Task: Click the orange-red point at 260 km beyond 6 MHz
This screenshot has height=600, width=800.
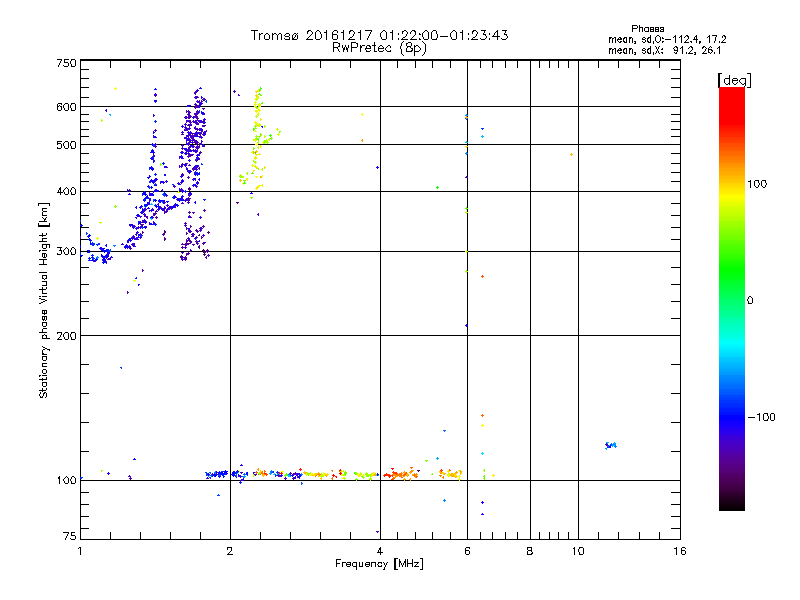Action: 483,277
